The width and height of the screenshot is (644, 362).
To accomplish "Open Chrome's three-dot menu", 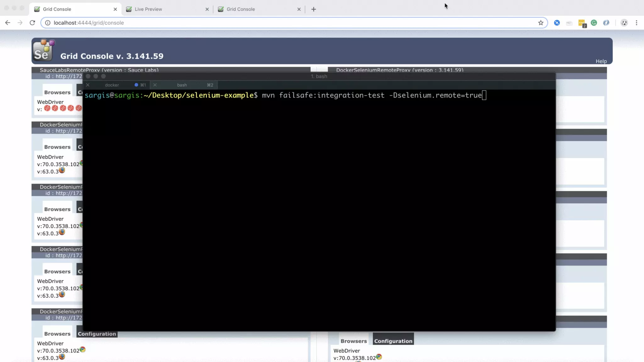I will point(636,23).
